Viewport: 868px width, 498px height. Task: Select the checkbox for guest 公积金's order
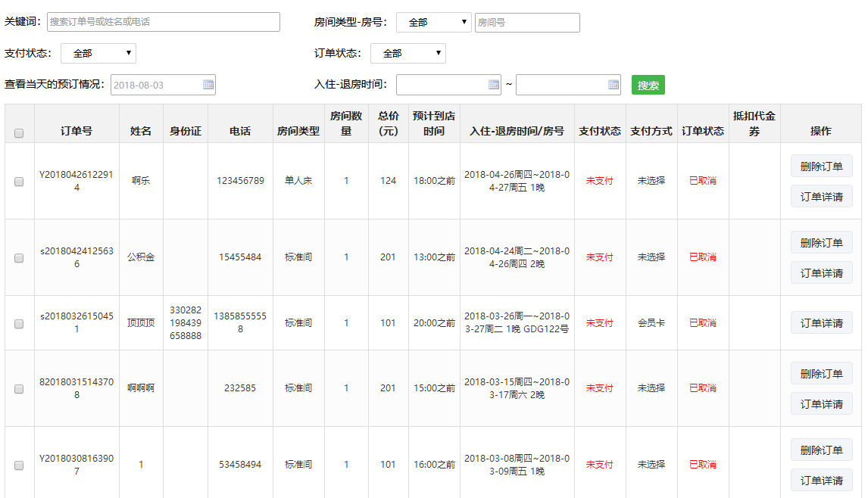pos(19,258)
